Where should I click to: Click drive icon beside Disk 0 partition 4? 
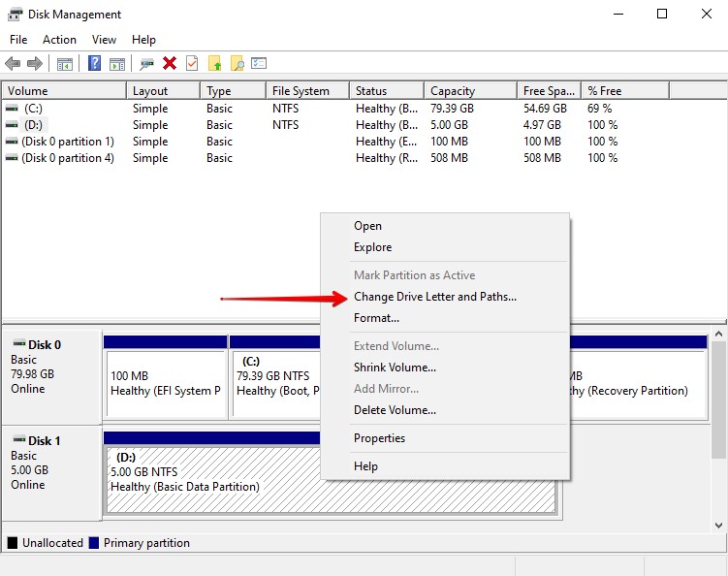[x=12, y=158]
